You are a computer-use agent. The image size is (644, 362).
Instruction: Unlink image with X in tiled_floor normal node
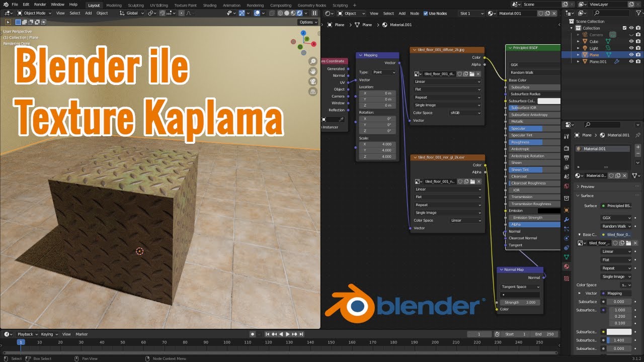[x=478, y=182]
